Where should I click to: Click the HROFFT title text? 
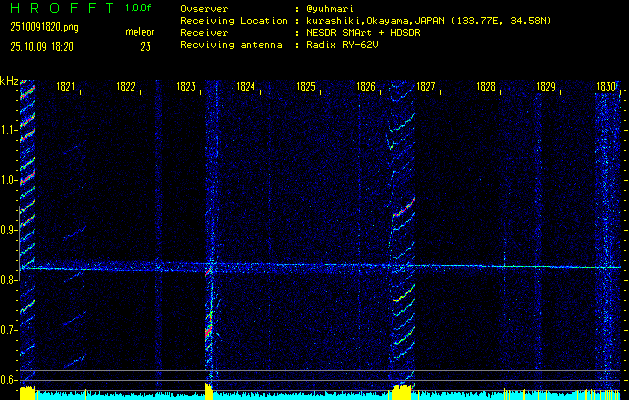coord(64,8)
